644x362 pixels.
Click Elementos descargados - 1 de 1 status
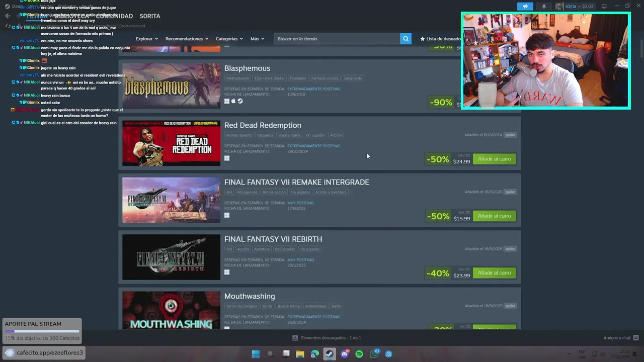[331, 338]
